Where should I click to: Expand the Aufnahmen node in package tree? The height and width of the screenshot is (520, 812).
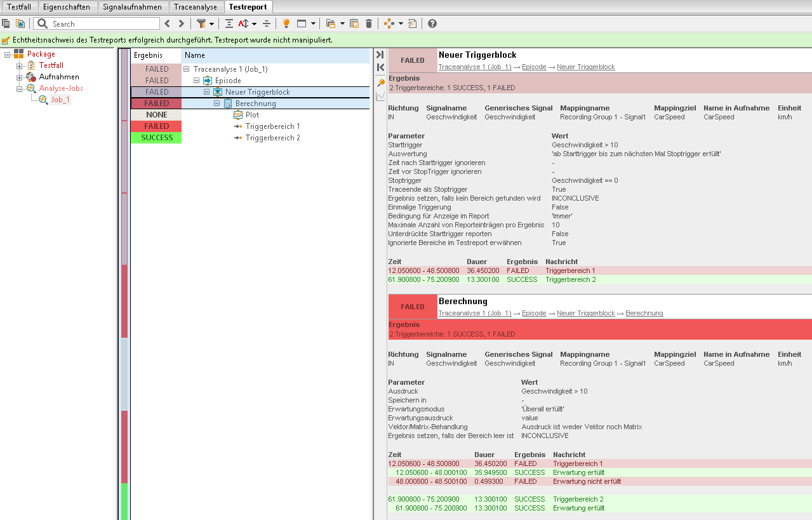[19, 77]
